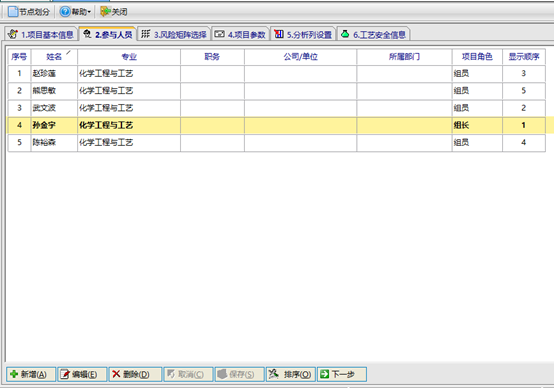Image resolution: width=554 pixels, height=388 pixels.
Task: Expand the 帮助 dropdown arrow
Action: pos(89,12)
